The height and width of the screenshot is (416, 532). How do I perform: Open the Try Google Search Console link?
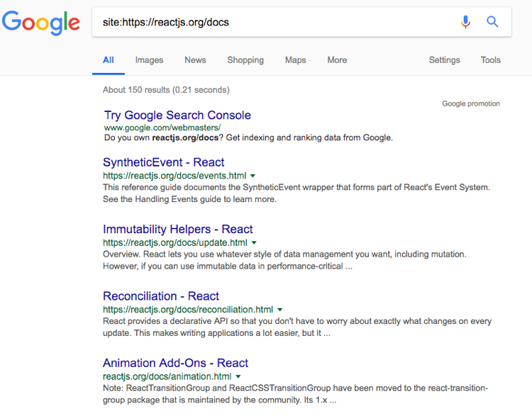tap(177, 116)
